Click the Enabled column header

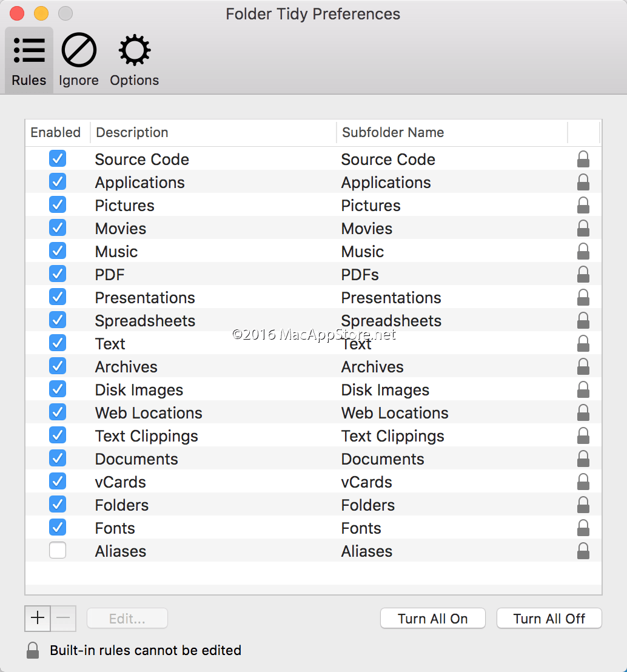point(56,132)
